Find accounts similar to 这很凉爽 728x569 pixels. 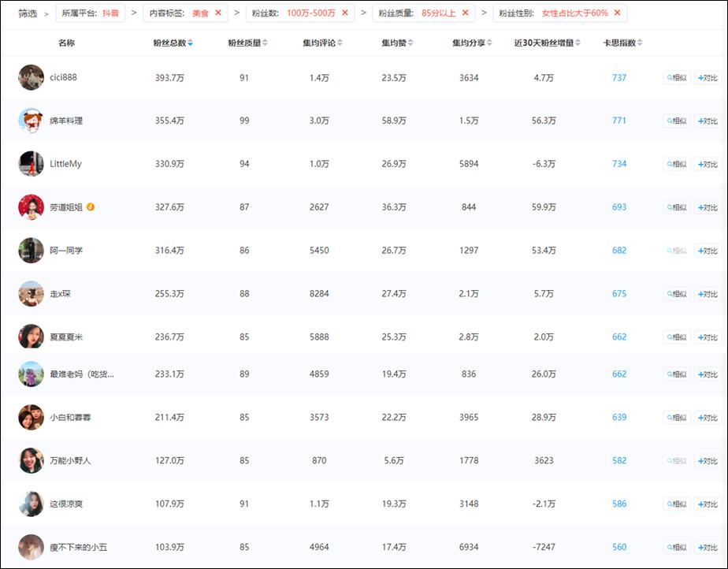pos(677,504)
